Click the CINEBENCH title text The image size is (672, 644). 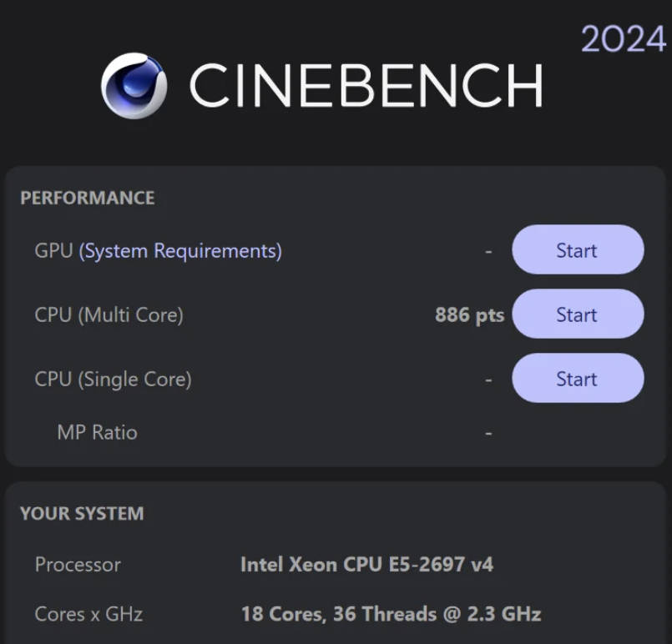click(x=366, y=86)
